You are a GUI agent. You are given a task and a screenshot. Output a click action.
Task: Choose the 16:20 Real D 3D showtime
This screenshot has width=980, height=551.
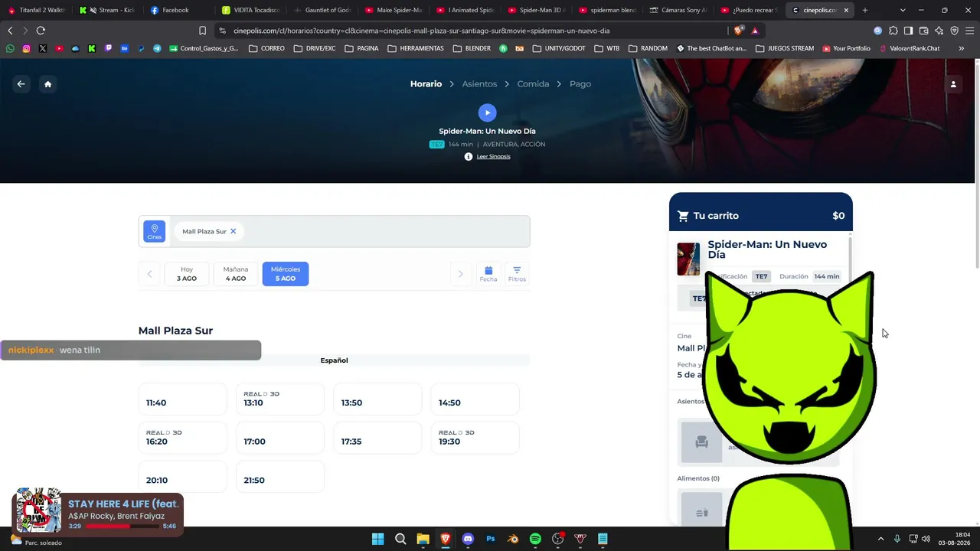[x=182, y=439]
